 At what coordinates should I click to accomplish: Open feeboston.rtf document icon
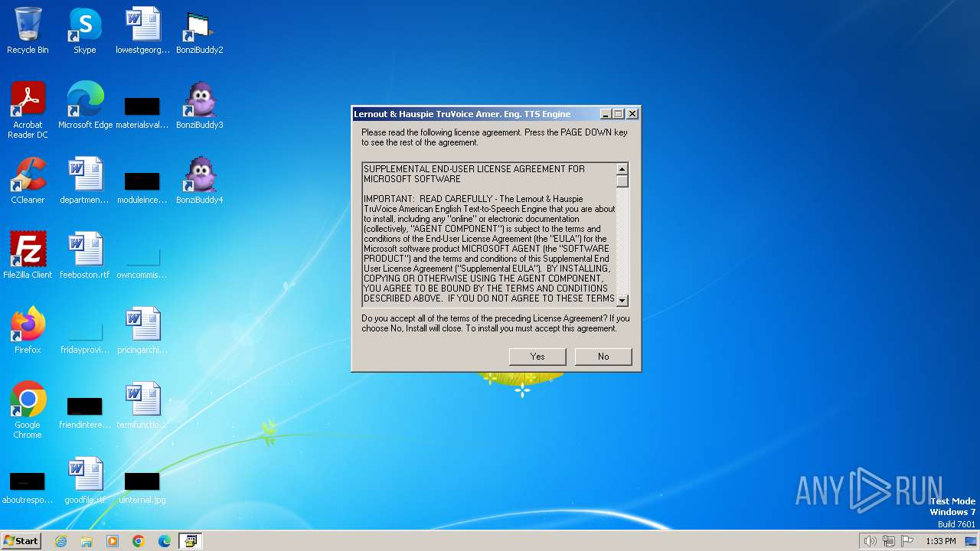coord(84,256)
